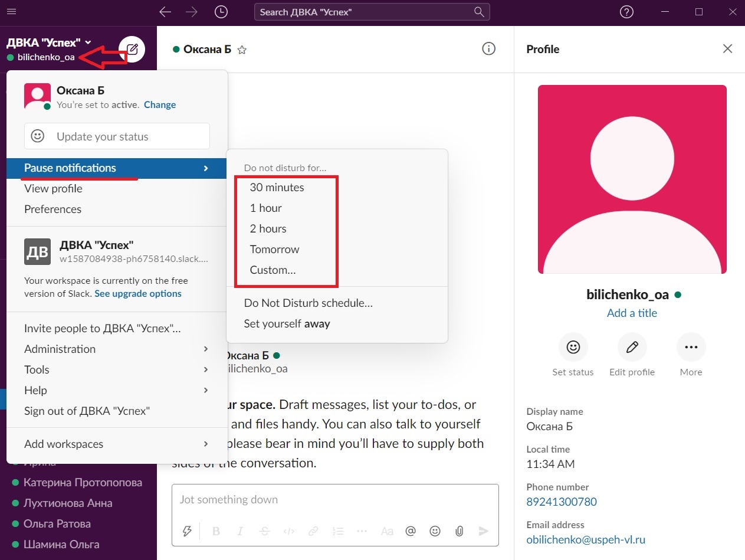
Task: Click the Change active status link
Action: click(x=160, y=104)
